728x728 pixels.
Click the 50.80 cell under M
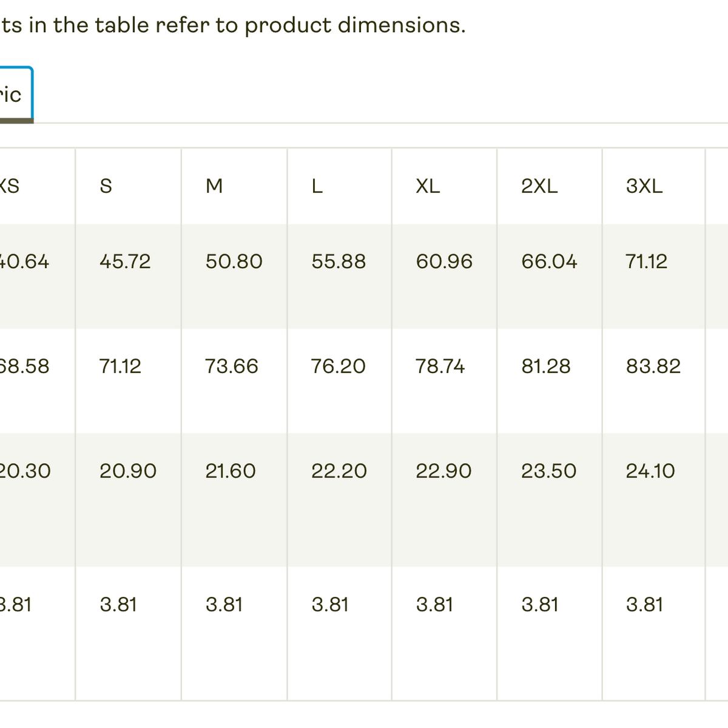[x=234, y=261]
